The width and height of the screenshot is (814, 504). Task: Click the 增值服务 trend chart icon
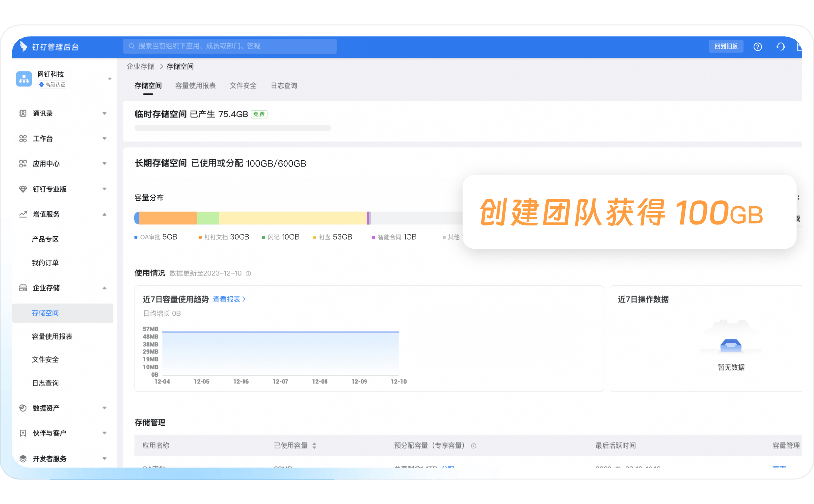(x=23, y=214)
